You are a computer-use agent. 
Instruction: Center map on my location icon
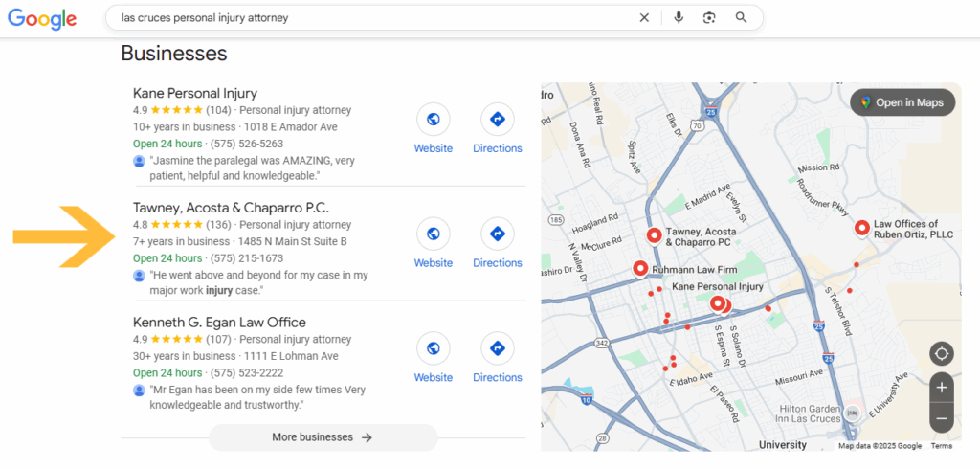point(942,353)
